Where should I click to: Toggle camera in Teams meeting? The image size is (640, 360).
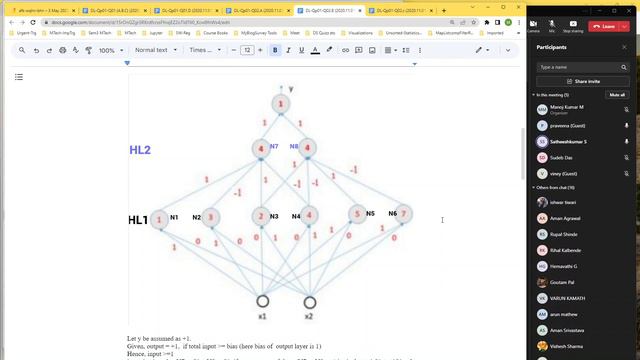click(x=533, y=26)
